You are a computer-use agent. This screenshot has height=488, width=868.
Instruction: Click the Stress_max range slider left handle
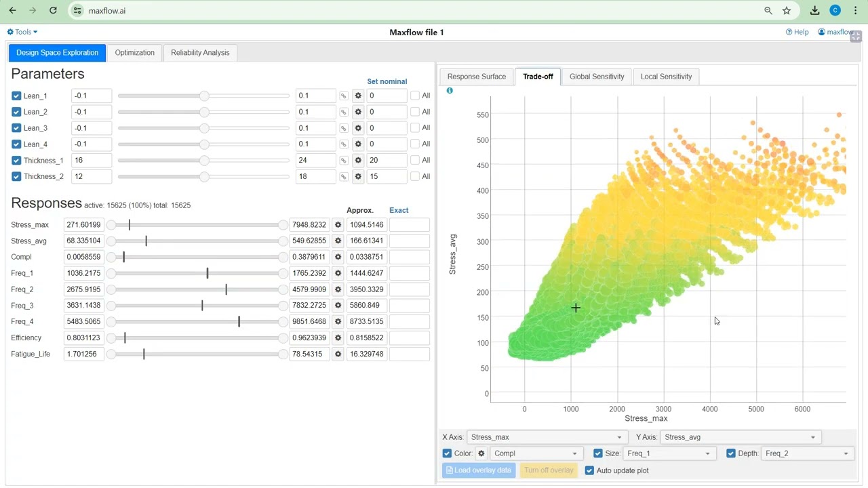tap(111, 224)
